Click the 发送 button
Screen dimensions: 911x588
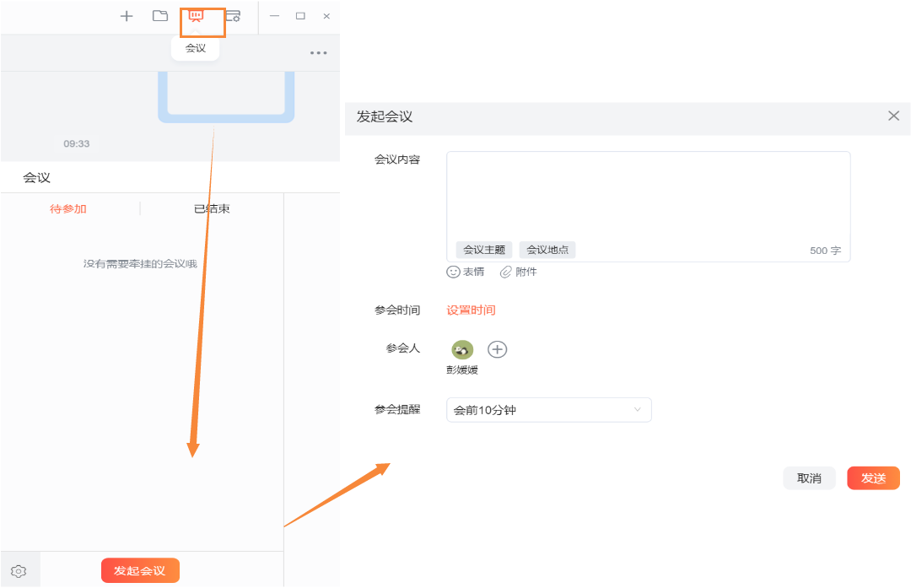tap(873, 478)
